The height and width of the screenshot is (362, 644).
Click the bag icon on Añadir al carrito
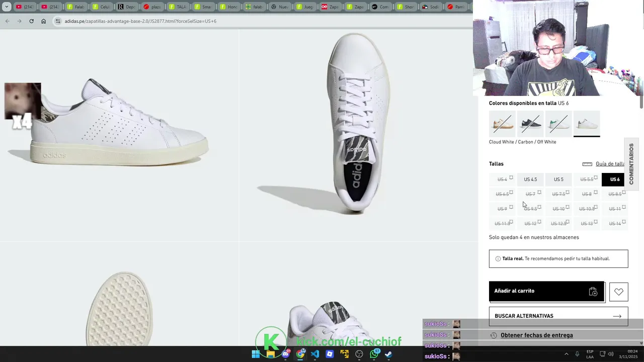point(593,292)
